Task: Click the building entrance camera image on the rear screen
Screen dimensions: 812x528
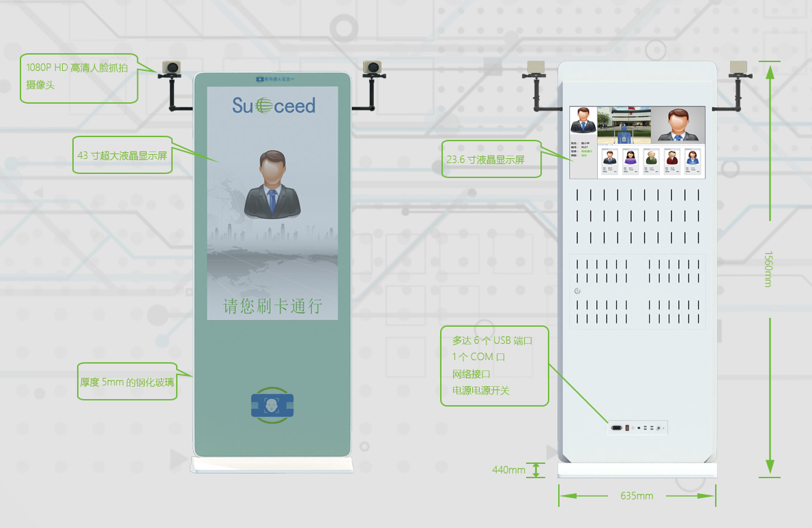Action: tap(624, 126)
